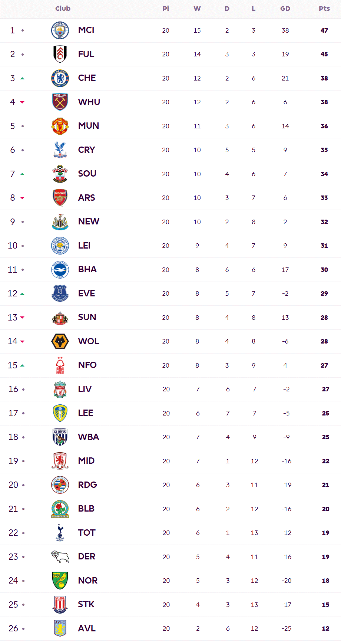
Task: Select the Tottenham cockerel crest
Action: (60, 533)
